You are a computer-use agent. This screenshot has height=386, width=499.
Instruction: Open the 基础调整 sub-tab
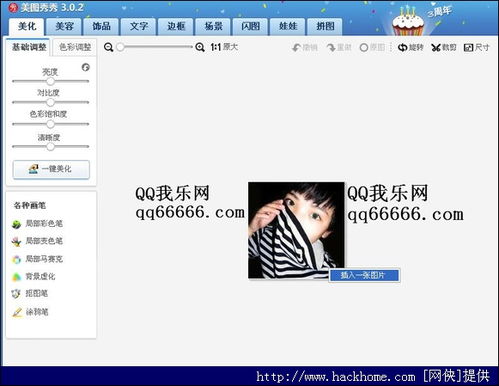pyautogui.click(x=29, y=47)
